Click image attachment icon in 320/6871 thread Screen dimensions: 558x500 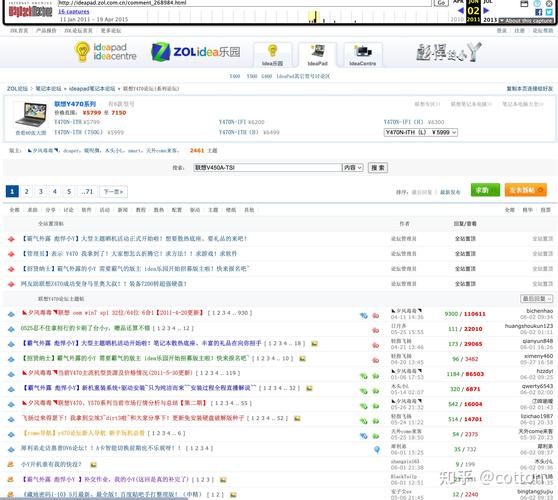[x=309, y=388]
